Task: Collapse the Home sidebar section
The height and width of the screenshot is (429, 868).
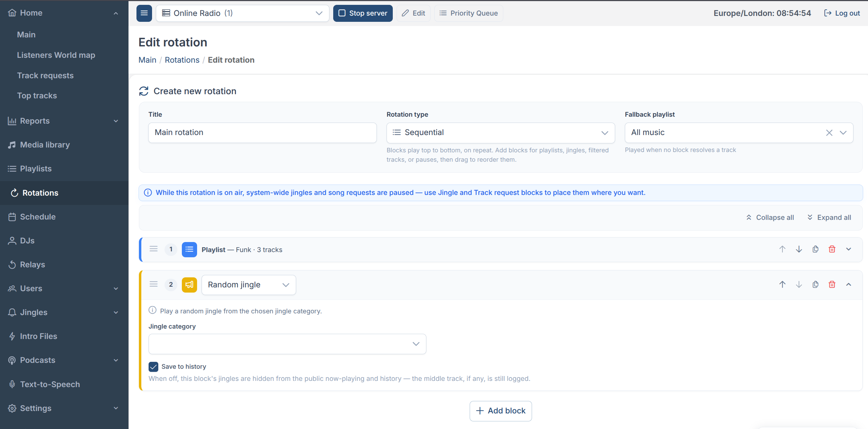Action: tap(116, 13)
